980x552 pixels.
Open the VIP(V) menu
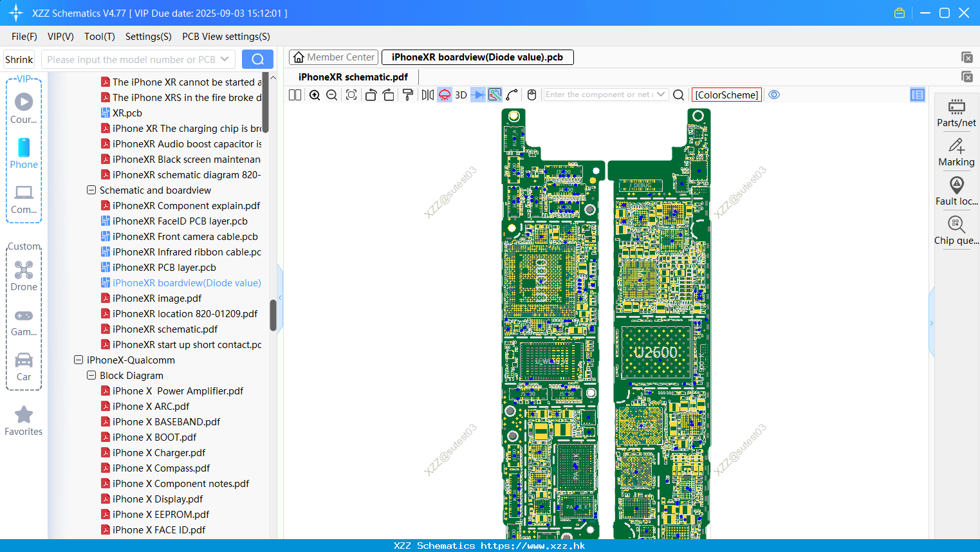click(60, 37)
